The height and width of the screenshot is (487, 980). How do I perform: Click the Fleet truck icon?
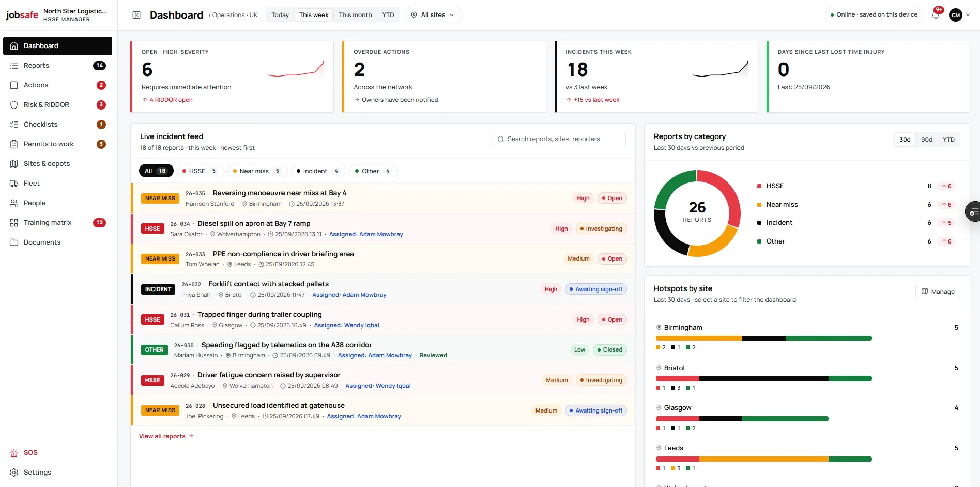[x=14, y=184]
